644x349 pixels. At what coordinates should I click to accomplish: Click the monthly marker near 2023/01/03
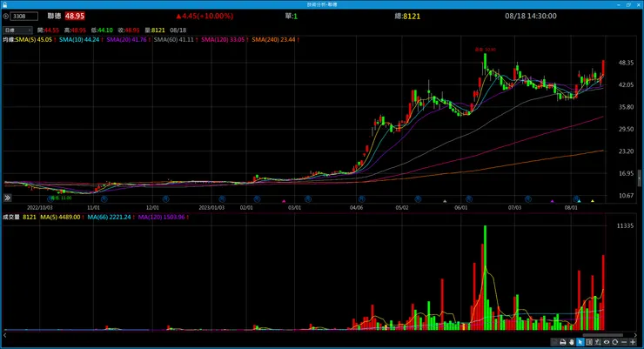coord(222,198)
